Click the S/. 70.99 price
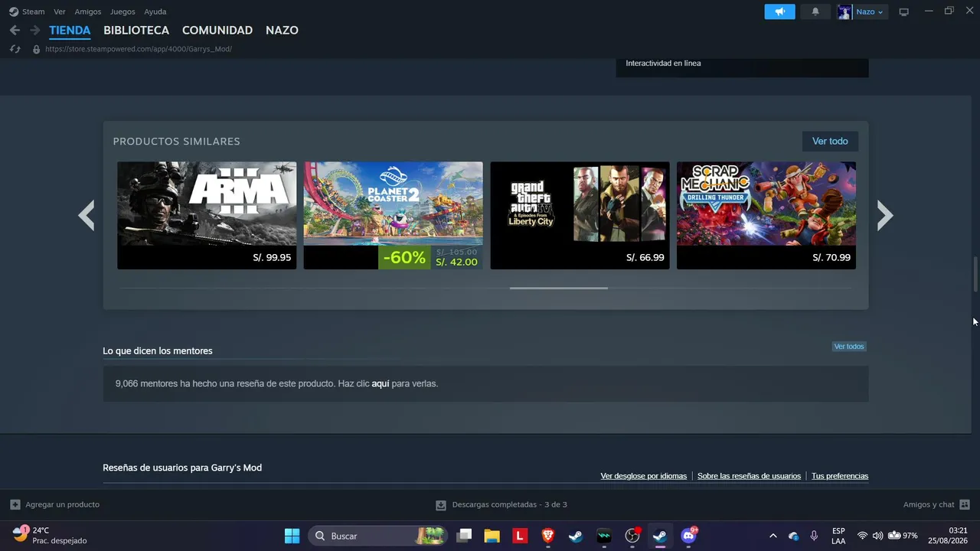980x551 pixels. [x=831, y=258]
